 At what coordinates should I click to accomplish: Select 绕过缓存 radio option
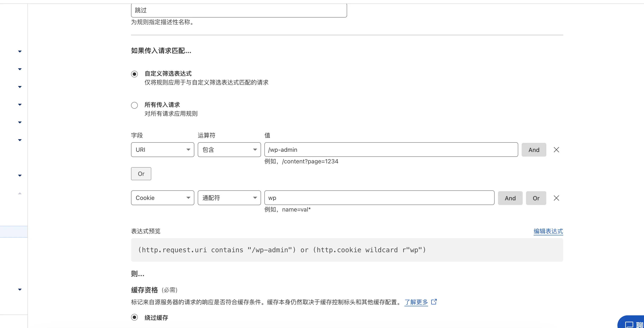coord(134,317)
